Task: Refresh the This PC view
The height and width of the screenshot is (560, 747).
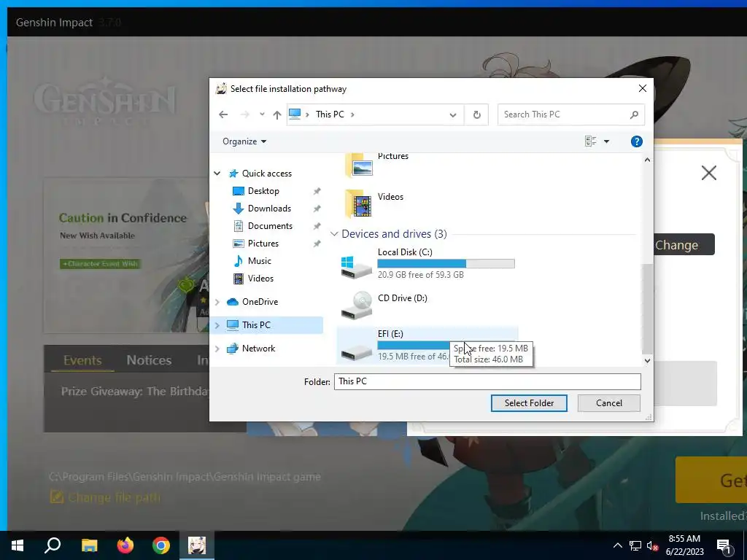Action: pos(476,114)
